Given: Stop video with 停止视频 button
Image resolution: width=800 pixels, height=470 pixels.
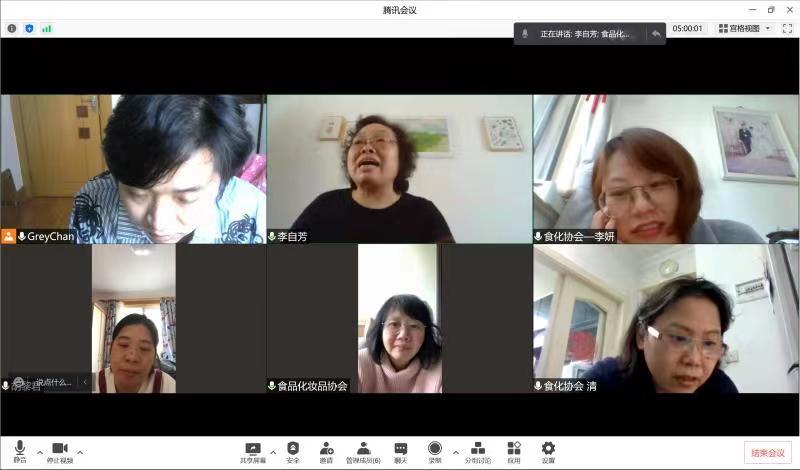Looking at the screenshot, I should [60, 451].
